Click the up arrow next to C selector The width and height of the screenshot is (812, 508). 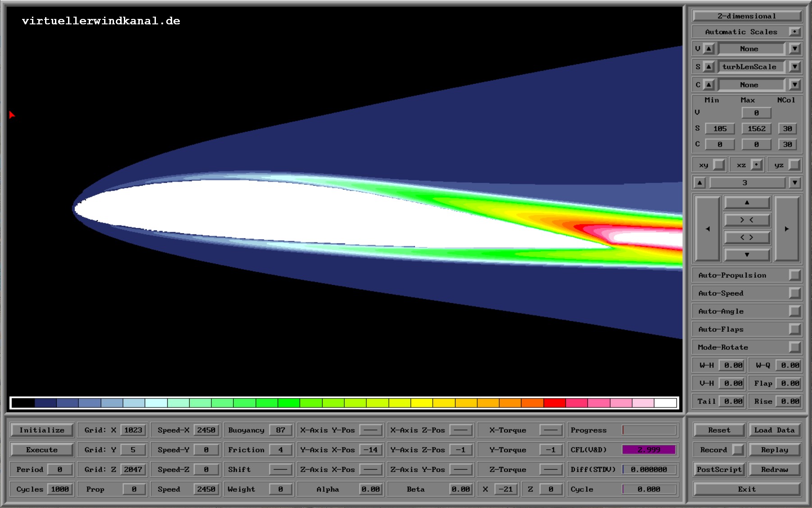(709, 85)
